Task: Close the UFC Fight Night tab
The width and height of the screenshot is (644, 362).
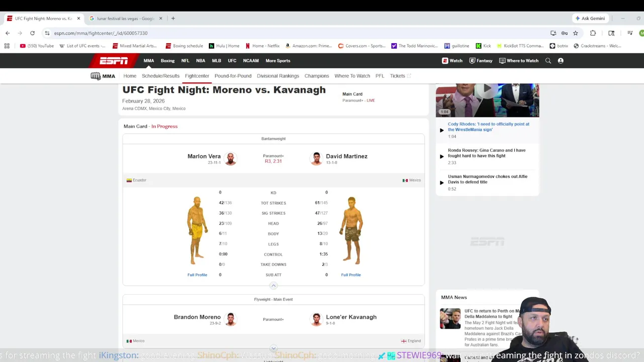Action: pos(78,19)
